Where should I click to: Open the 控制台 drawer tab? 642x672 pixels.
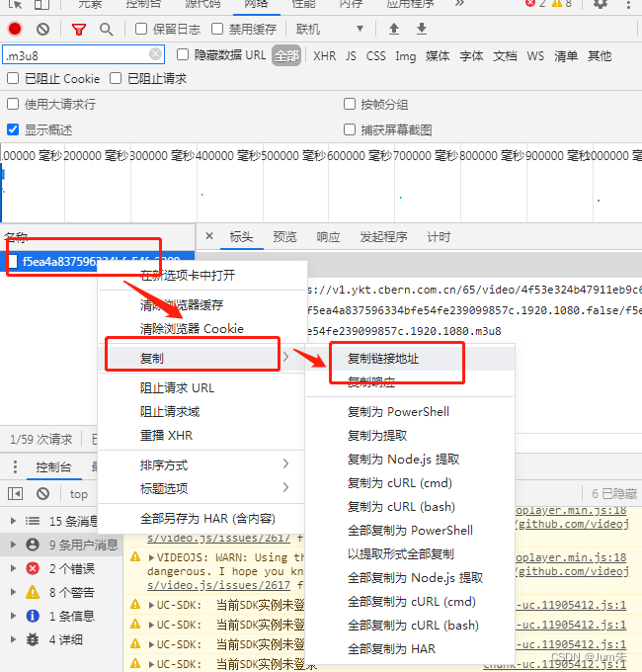point(53,466)
